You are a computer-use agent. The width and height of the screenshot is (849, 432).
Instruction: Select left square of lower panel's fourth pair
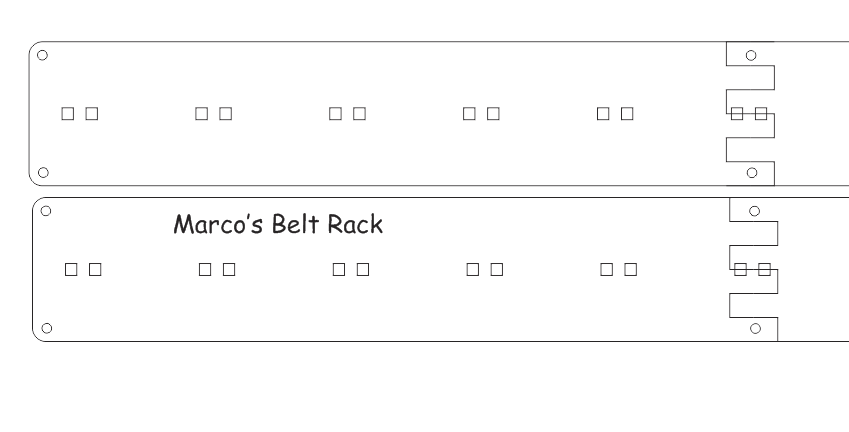[473, 269]
